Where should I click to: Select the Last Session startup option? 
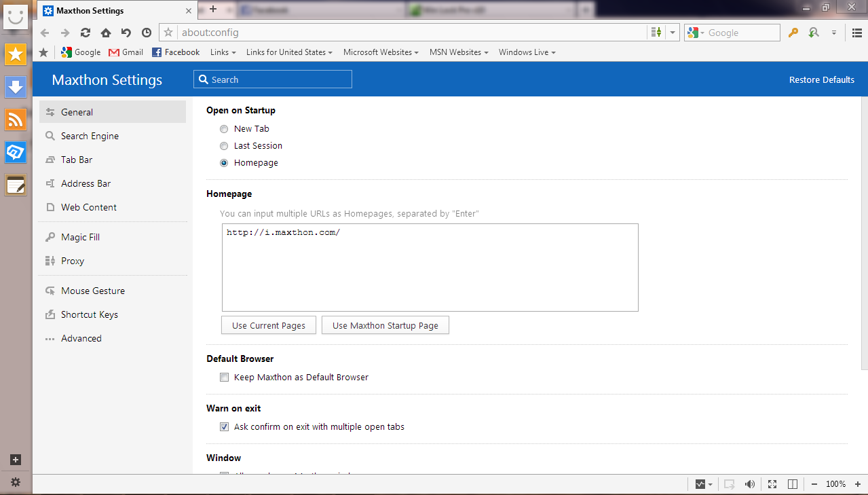click(x=224, y=146)
